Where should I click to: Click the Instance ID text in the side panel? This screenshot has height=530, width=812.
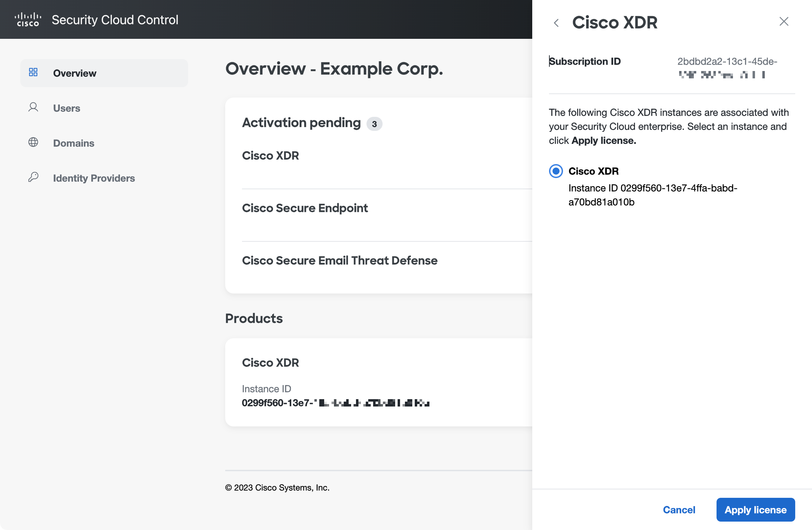tap(653, 195)
